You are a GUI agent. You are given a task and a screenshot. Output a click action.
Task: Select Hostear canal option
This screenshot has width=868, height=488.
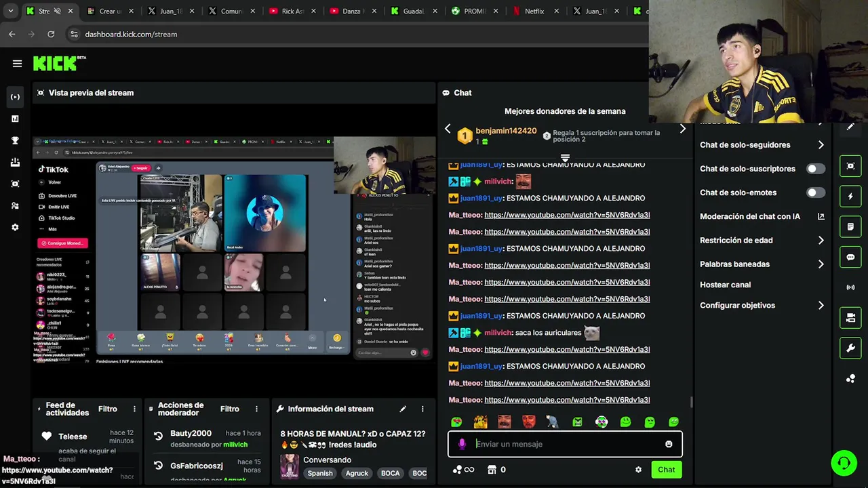coord(725,285)
